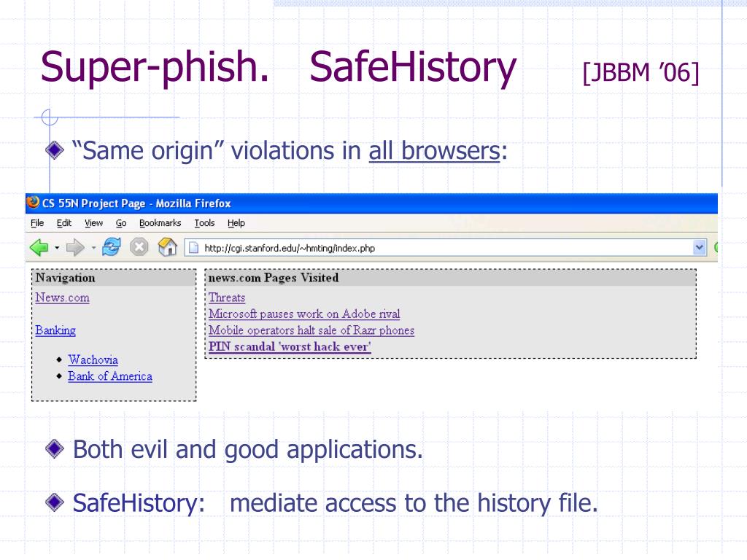Open 'Mobile operators halt sale of Razr phones'
747x560 pixels.
(311, 330)
